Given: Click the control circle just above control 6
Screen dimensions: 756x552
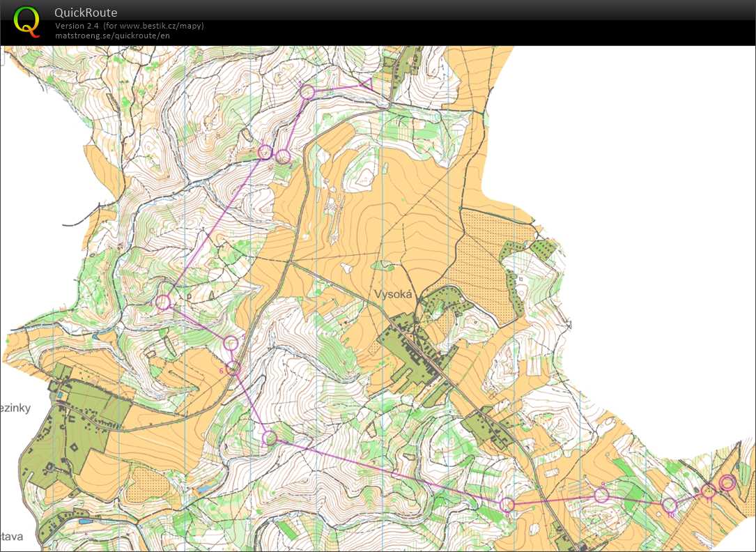Looking at the screenshot, I should pyautogui.click(x=231, y=342).
